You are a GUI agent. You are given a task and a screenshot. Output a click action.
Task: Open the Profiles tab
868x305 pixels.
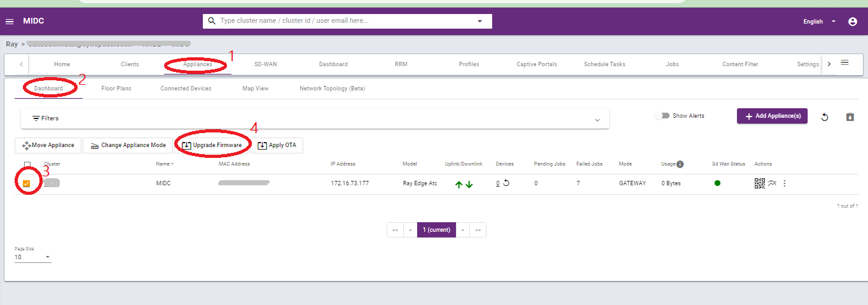click(469, 64)
